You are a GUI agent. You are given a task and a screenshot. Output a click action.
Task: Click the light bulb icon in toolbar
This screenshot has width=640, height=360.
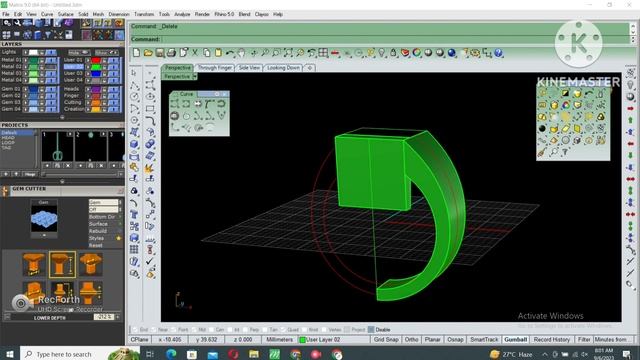(x=382, y=53)
